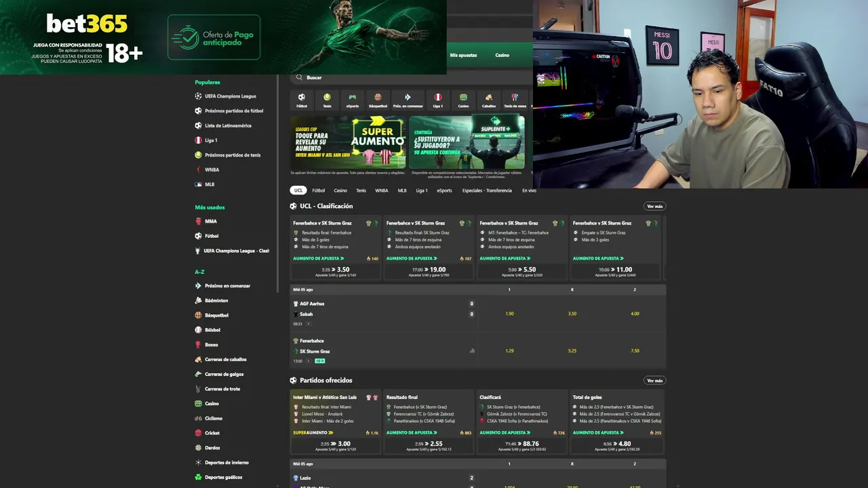Select boosted odds 5.50 bet card
The image size is (868, 488).
point(522,271)
